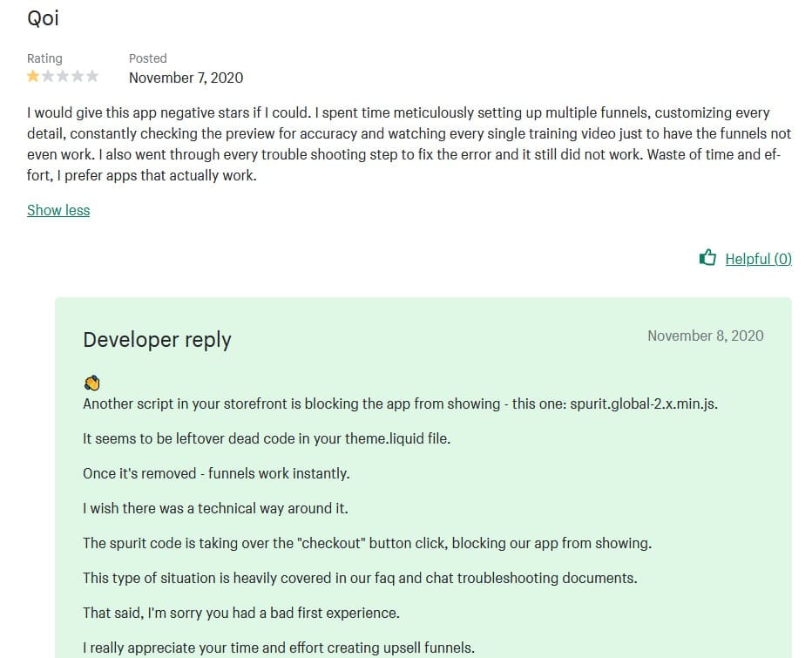Click the waving hand emoji
The height and width of the screenshot is (658, 812).
tap(92, 383)
